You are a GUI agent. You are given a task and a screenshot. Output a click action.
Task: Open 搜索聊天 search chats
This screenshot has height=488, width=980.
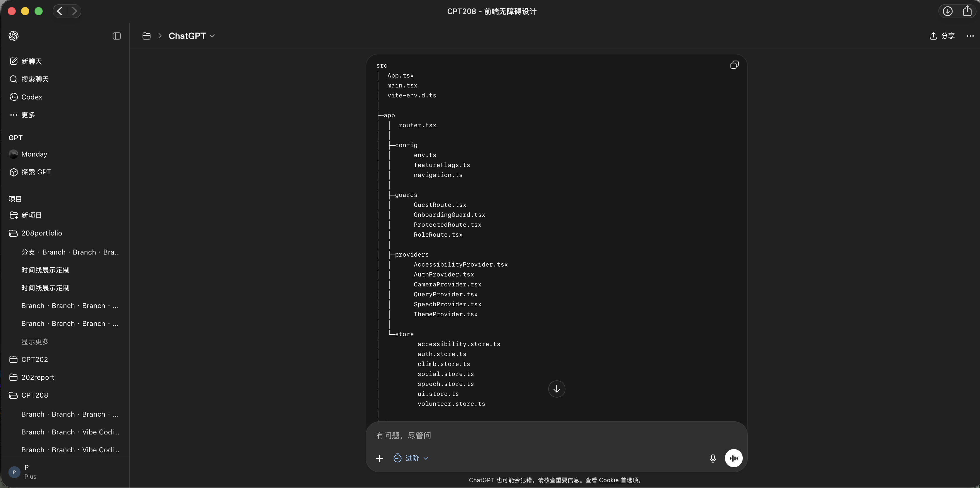65,79
